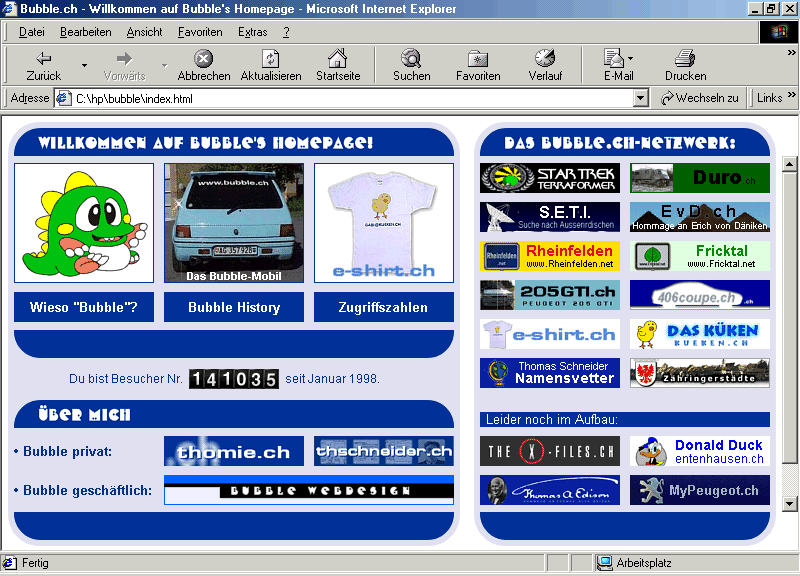Click the address field with index.html path
Viewport: 800px width, 576px height.
pos(350,99)
